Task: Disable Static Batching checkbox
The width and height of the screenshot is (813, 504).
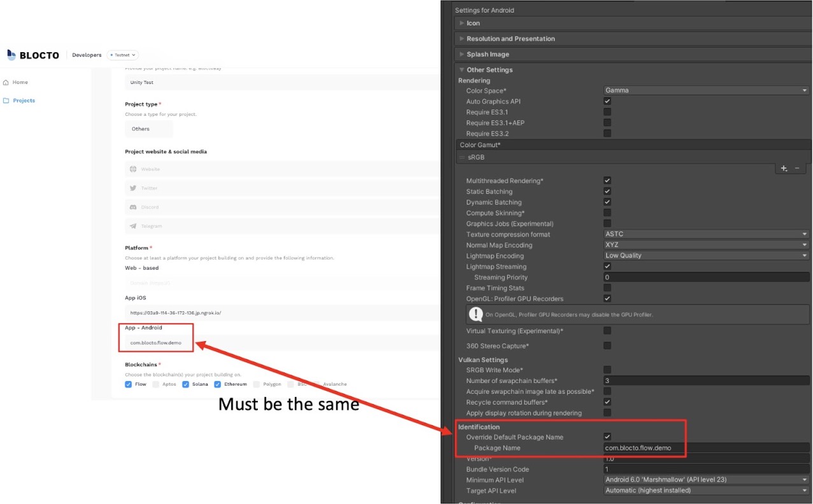Action: 607,192
